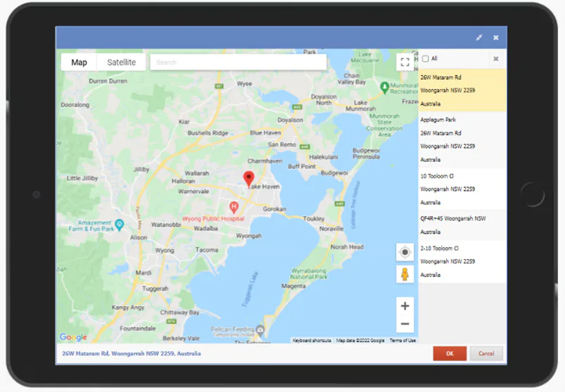
Task: Select the Street View pegman icon
Action: click(405, 274)
